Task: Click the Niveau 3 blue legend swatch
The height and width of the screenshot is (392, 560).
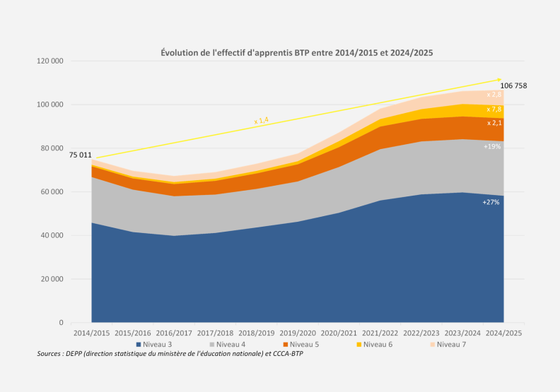Action: (139, 345)
